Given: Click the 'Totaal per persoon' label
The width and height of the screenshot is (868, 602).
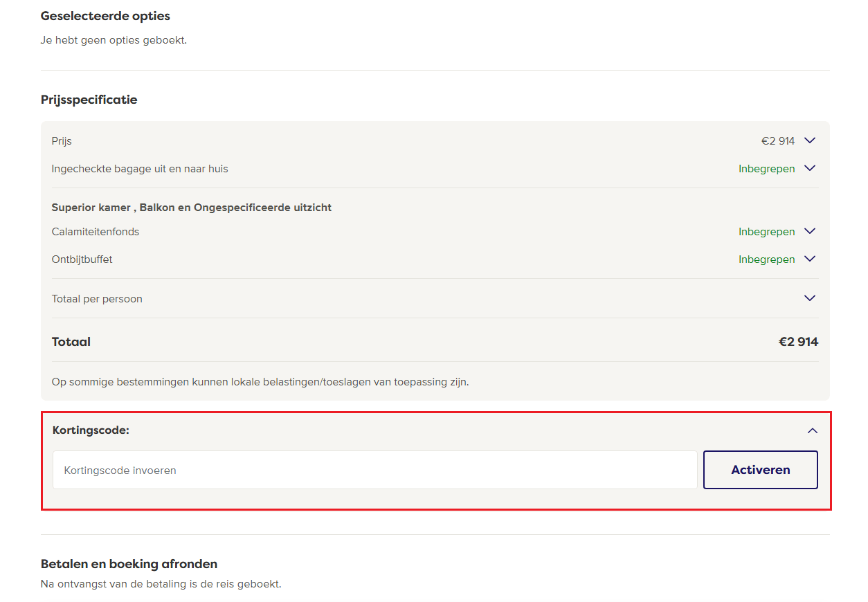Looking at the screenshot, I should click(x=97, y=299).
